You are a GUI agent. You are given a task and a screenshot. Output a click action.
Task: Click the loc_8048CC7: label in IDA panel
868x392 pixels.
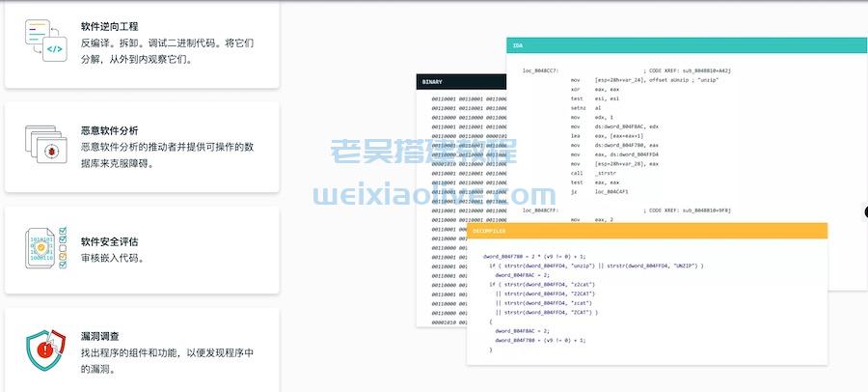(540, 71)
